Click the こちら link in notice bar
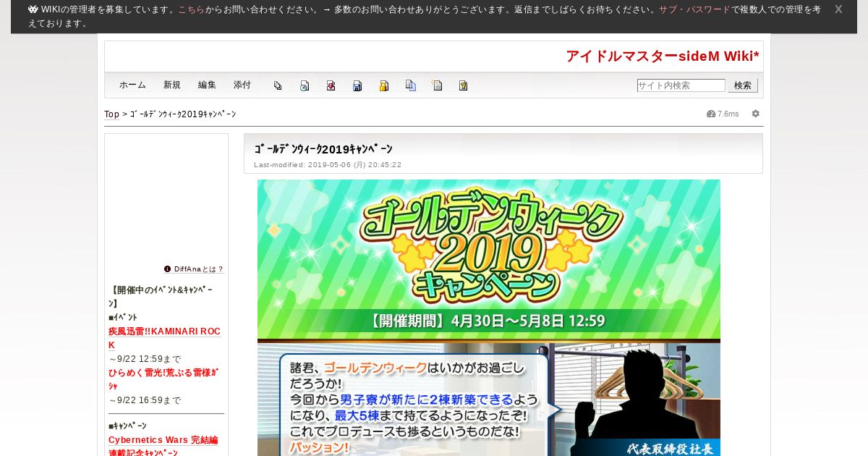Screen dimensions: 868x456 click(x=192, y=9)
